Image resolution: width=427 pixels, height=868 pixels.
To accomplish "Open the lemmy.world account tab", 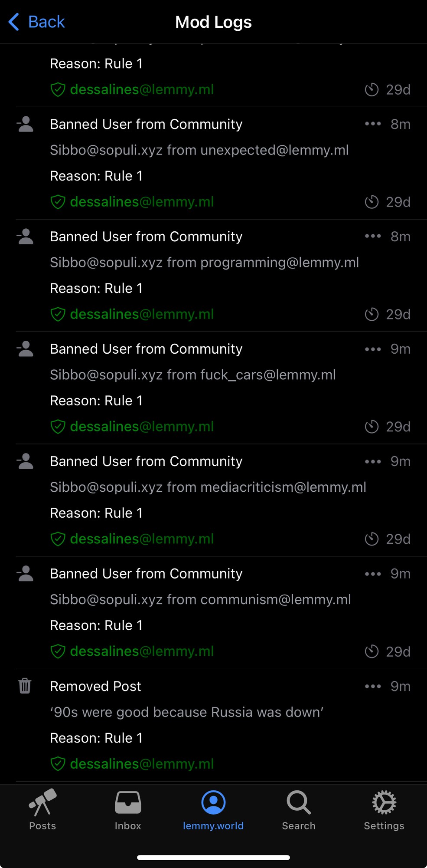I will [213, 809].
